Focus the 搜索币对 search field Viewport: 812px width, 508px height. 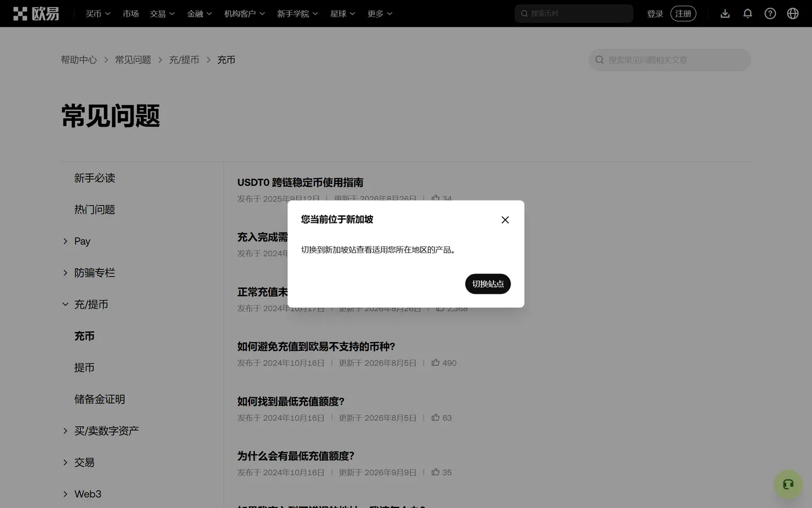(x=574, y=13)
